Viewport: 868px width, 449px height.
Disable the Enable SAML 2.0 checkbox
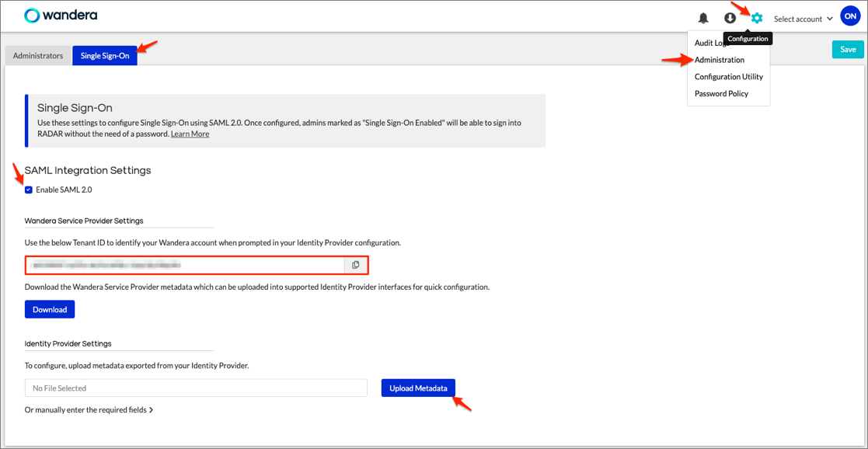pyautogui.click(x=29, y=190)
